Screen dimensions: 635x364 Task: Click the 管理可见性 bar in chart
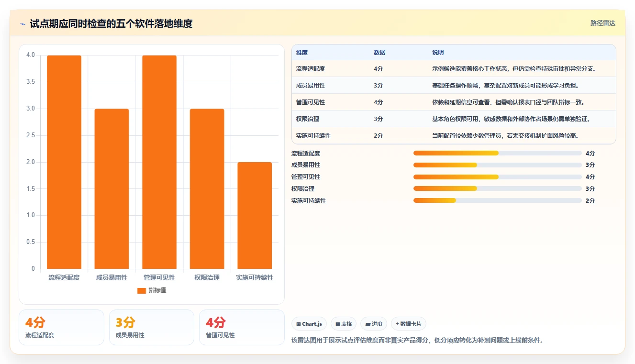[159, 162]
